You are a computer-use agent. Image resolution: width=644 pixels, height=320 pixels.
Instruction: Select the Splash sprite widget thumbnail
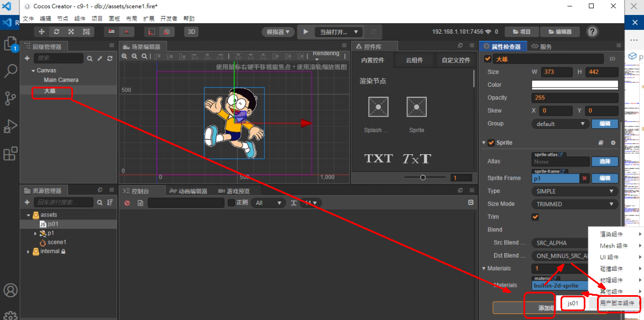coord(378,107)
